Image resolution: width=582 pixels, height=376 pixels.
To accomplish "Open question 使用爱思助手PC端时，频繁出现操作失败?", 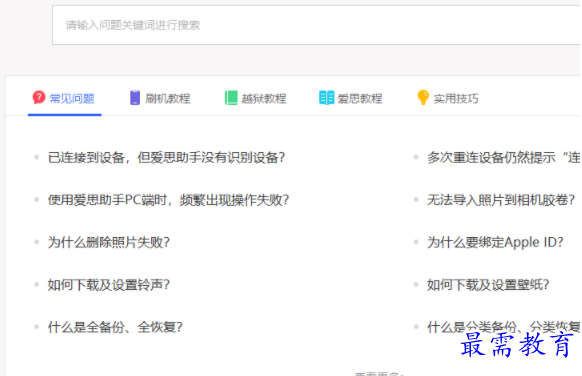I will click(168, 200).
